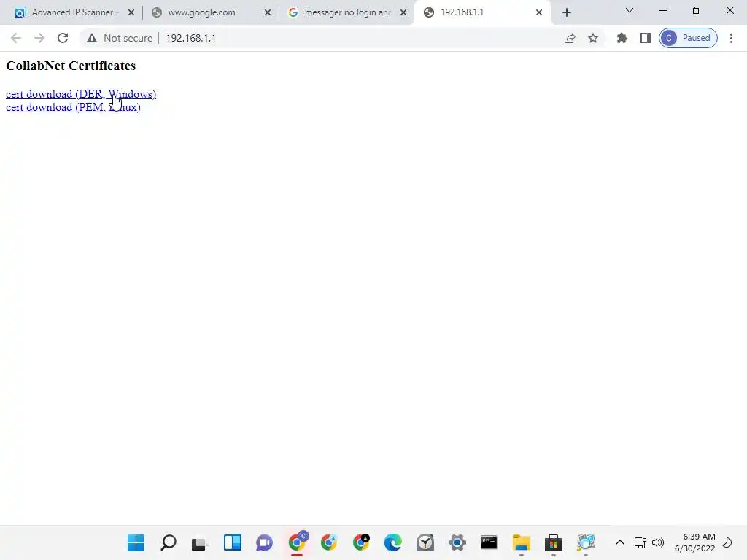Click the network tray icon
The image size is (747, 560).
click(x=640, y=542)
